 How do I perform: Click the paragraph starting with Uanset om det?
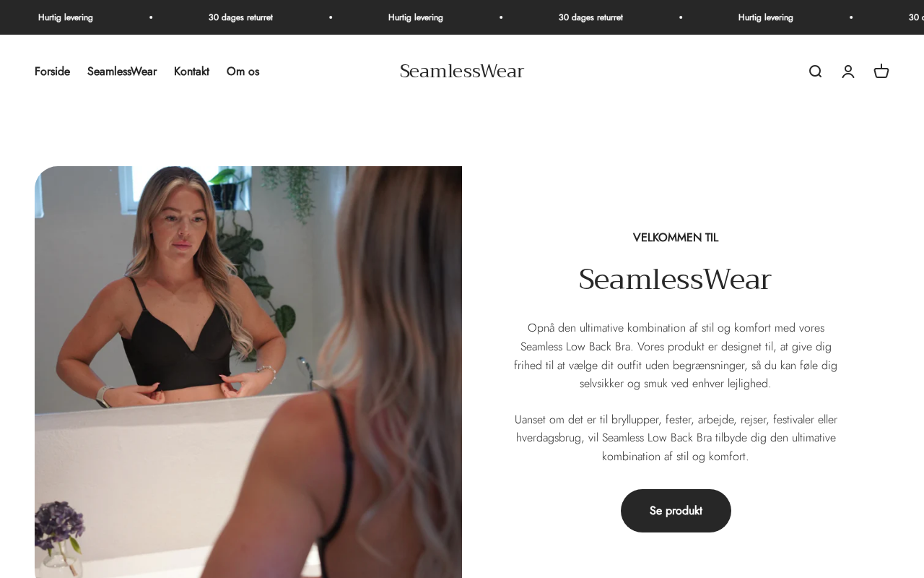[676, 438]
